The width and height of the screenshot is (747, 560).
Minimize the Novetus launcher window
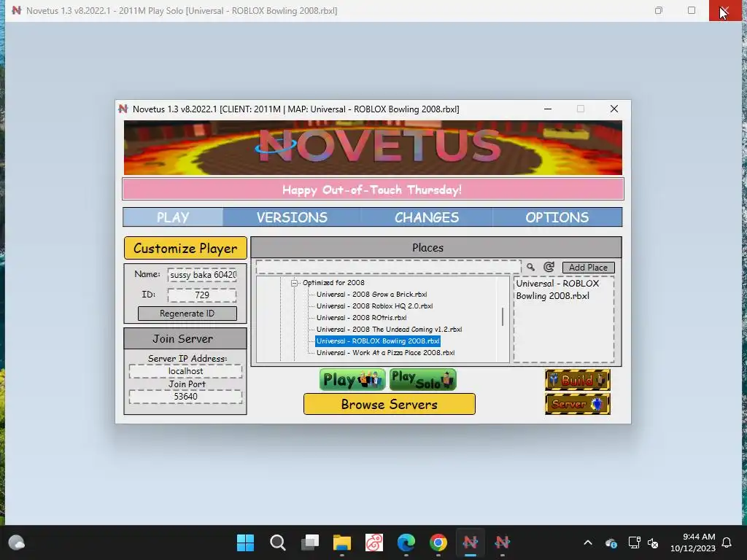click(548, 109)
